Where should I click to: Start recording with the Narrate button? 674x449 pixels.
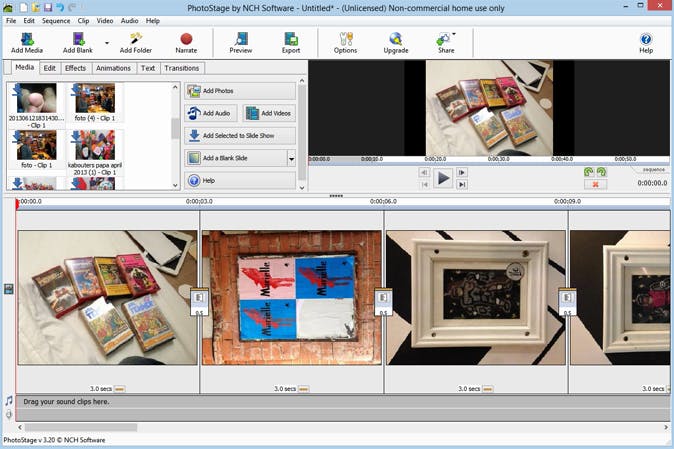(186, 43)
